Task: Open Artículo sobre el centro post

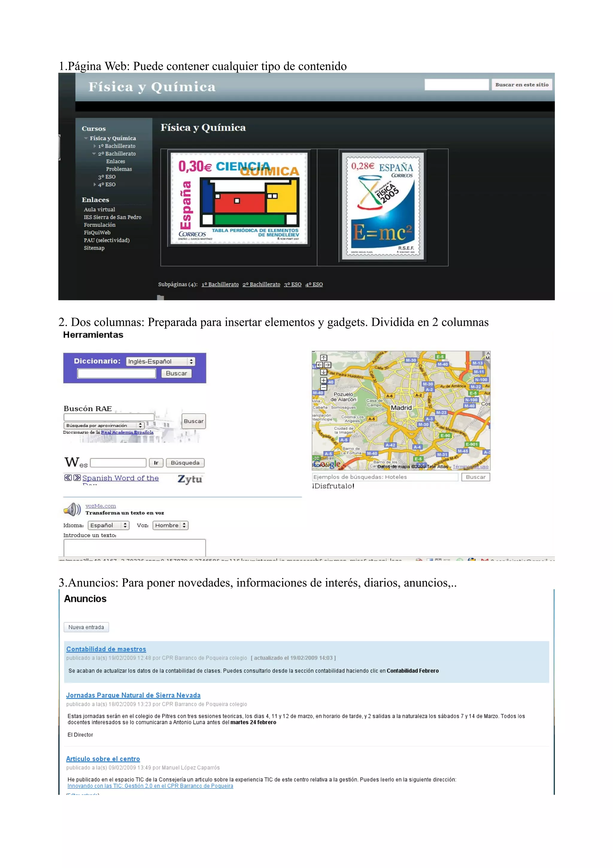Action: pos(103,759)
